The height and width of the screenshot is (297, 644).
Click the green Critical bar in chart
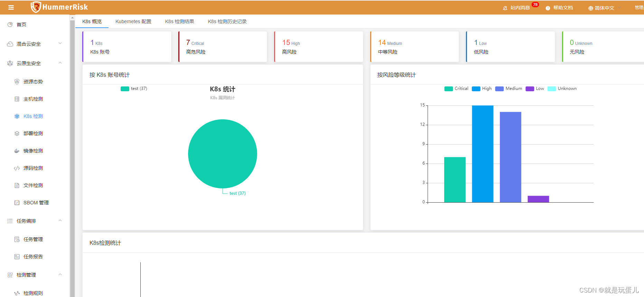[x=455, y=180]
